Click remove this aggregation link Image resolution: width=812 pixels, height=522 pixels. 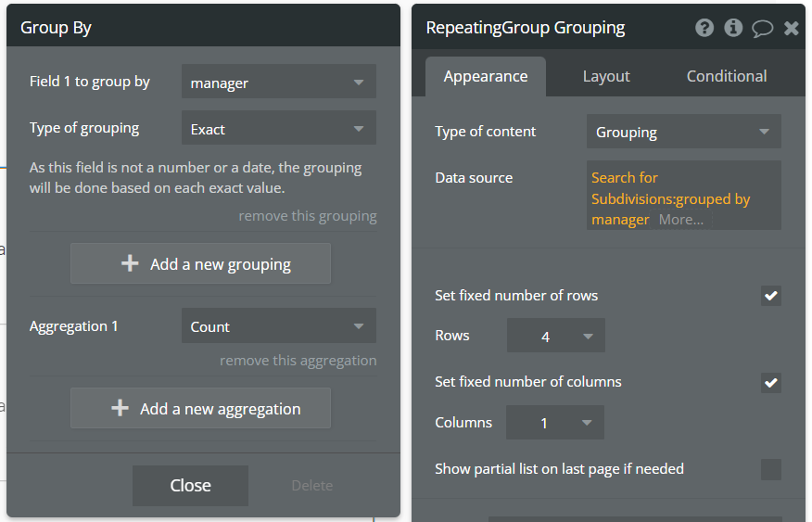(x=298, y=361)
